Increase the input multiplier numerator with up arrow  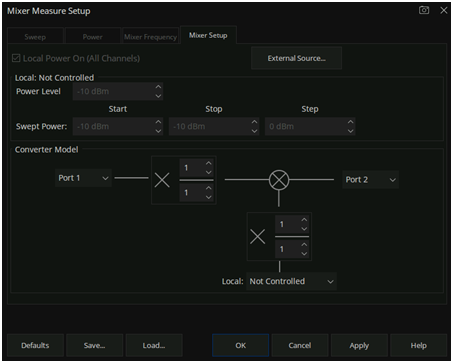click(209, 163)
